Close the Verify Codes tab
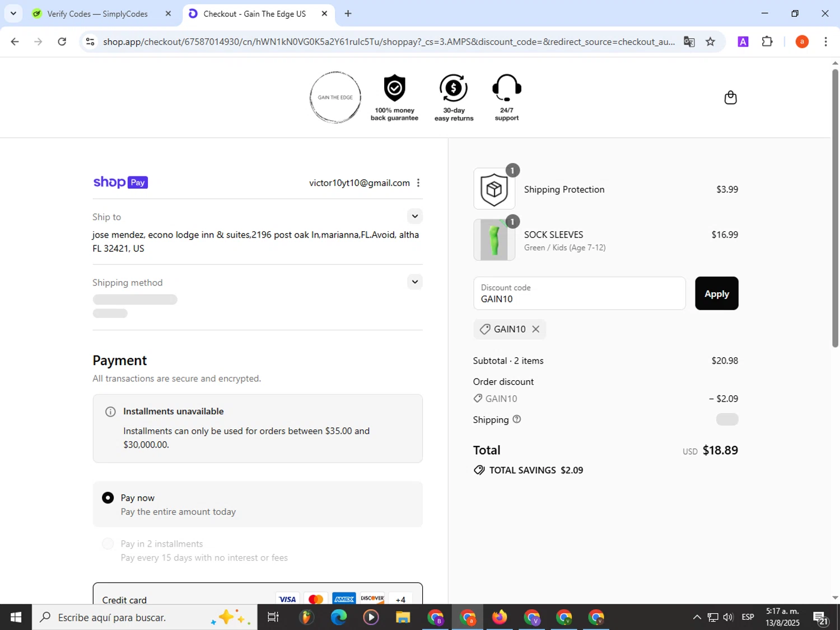This screenshot has height=630, width=840. 168,13
